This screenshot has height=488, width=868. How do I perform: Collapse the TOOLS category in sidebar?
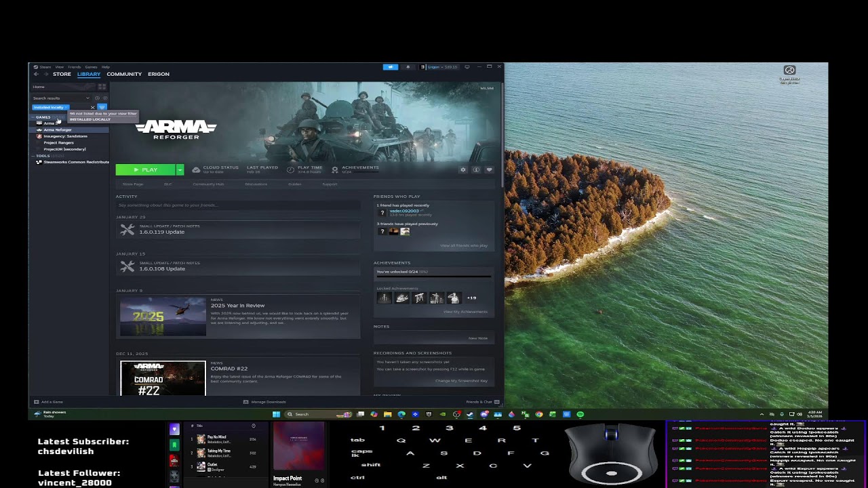tap(33, 156)
